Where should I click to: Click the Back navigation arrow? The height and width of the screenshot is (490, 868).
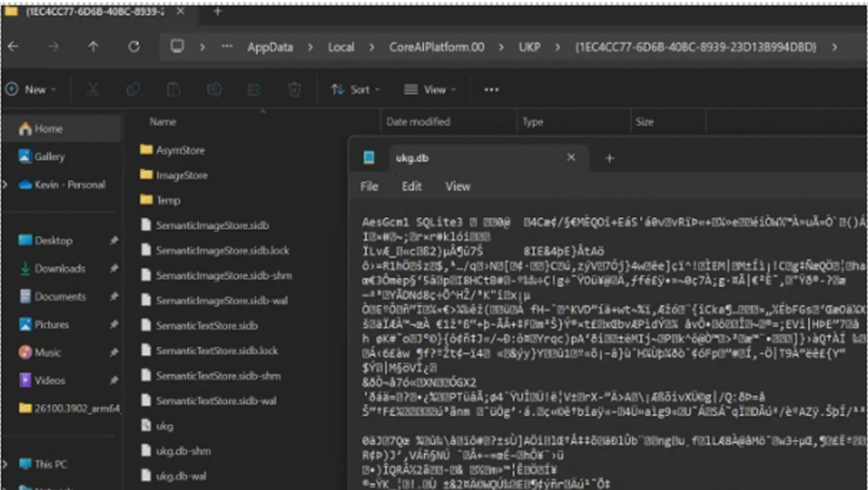[13, 47]
